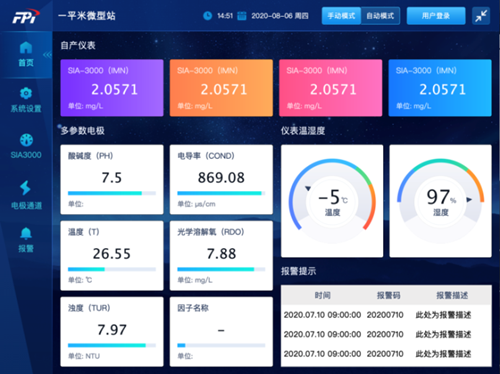The height and width of the screenshot is (374, 500).
Task: Click the temperature -5℃ gauge
Action: point(332,201)
